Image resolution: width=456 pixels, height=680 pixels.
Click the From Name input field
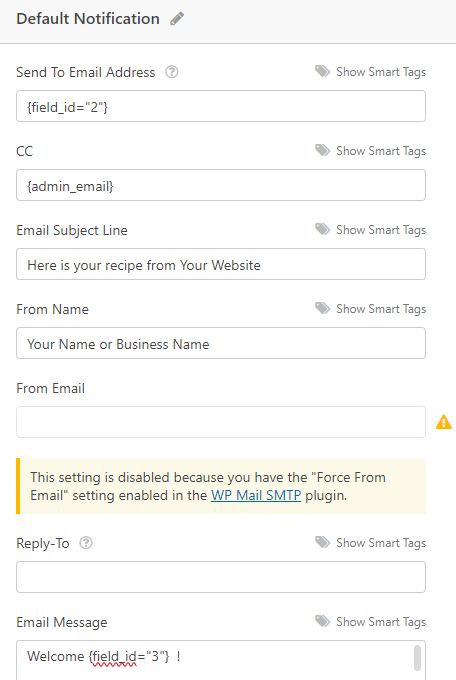pos(221,343)
